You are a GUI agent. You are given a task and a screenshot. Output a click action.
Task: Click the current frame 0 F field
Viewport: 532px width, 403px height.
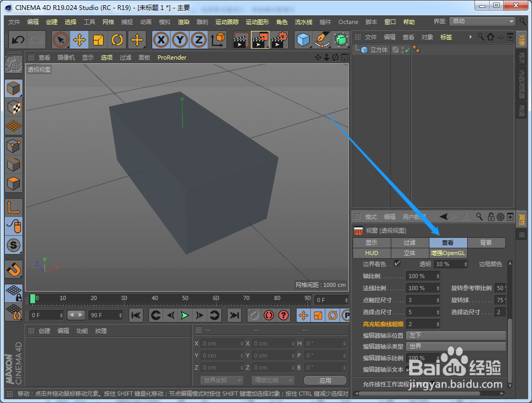[332, 300]
